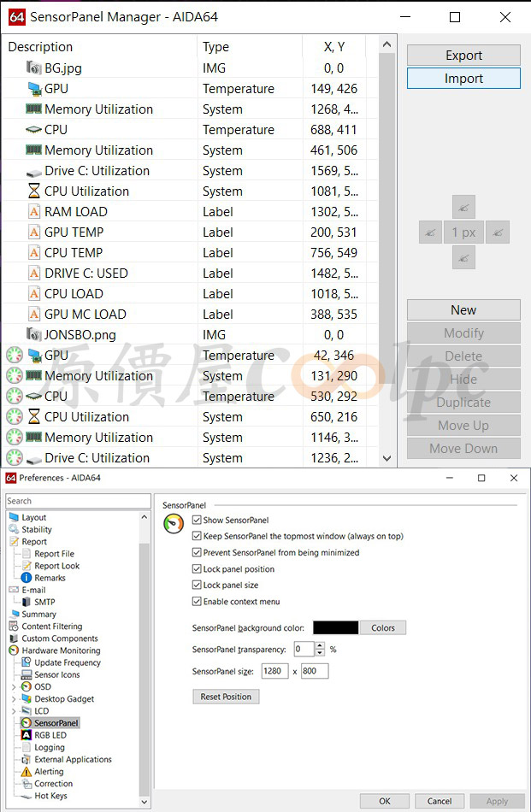This screenshot has width=531, height=812.
Task: Toggle the Show SensorPanel checkbox
Action: [x=197, y=520]
